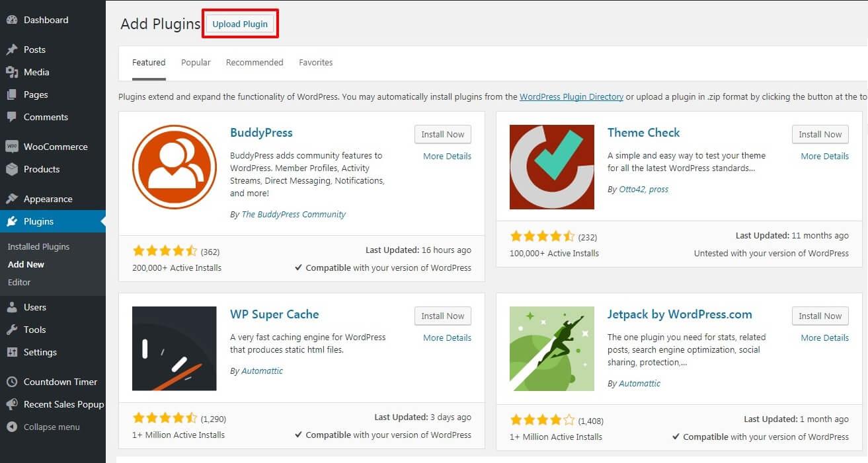Click the Products box icon
Viewport: 868px width, 463px height.
coord(12,169)
